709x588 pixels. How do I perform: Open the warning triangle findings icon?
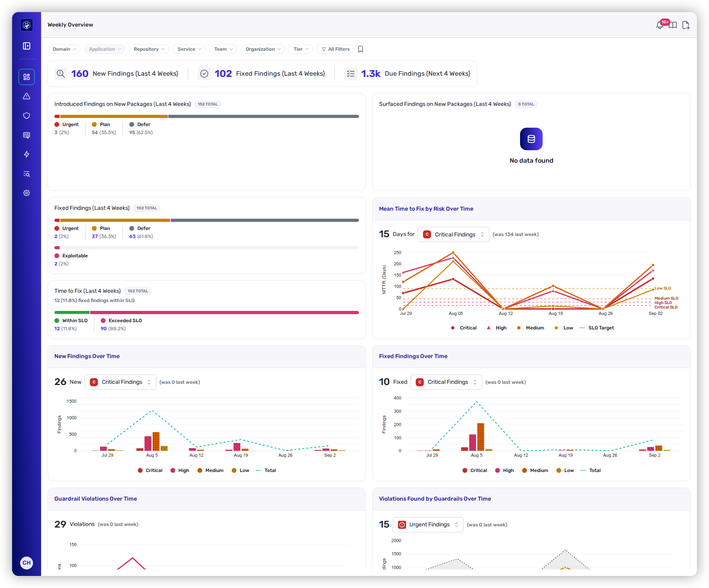pyautogui.click(x=27, y=96)
